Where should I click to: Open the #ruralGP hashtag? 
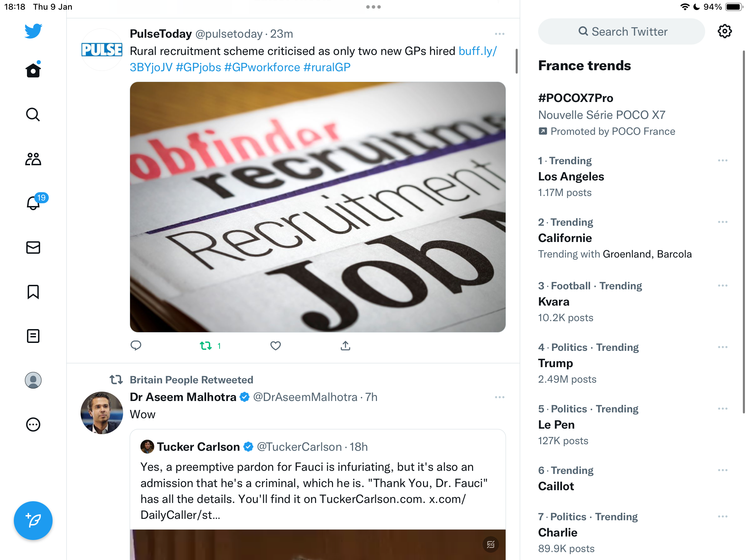click(327, 67)
